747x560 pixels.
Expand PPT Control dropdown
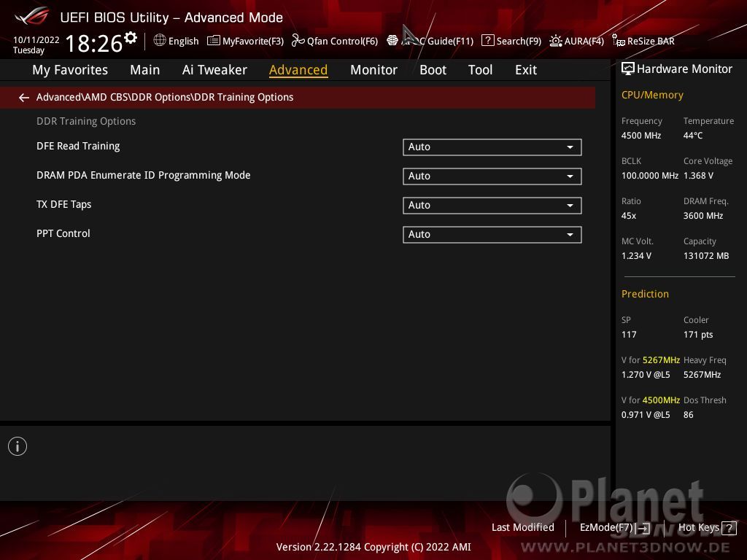tap(492, 234)
